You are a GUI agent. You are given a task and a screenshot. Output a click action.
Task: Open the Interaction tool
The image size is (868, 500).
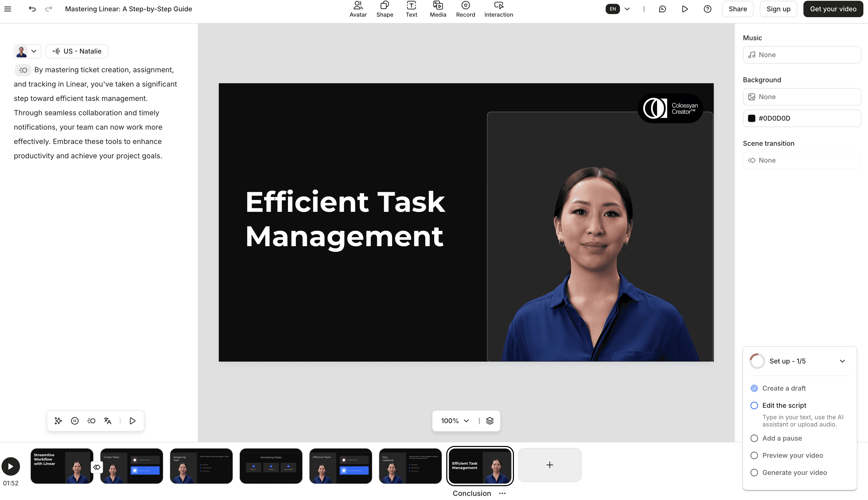click(x=498, y=9)
